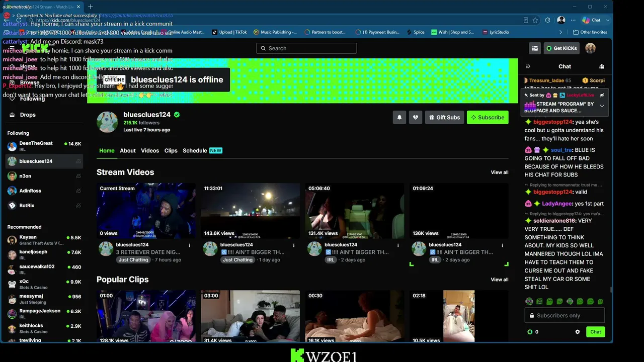Open options menu for the 131.4K views video
This screenshot has height=362, width=644.
(x=398, y=245)
